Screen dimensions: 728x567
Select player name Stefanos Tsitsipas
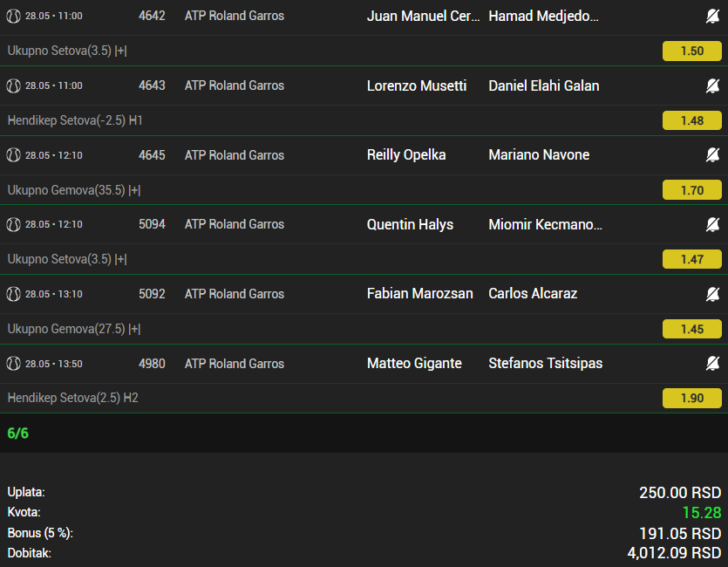[546, 363]
